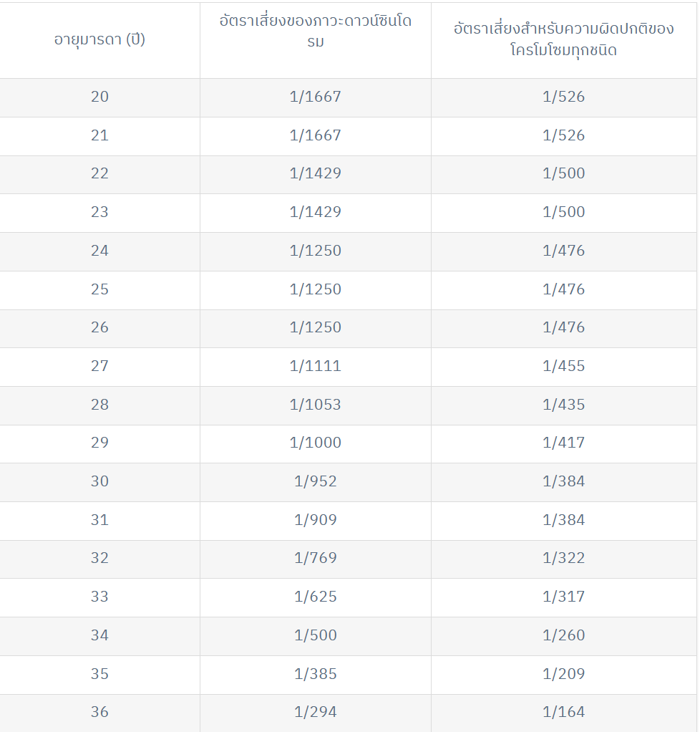Viewport: 700px width, 732px height.
Task: Select the age 30 cell
Action: click(x=99, y=483)
